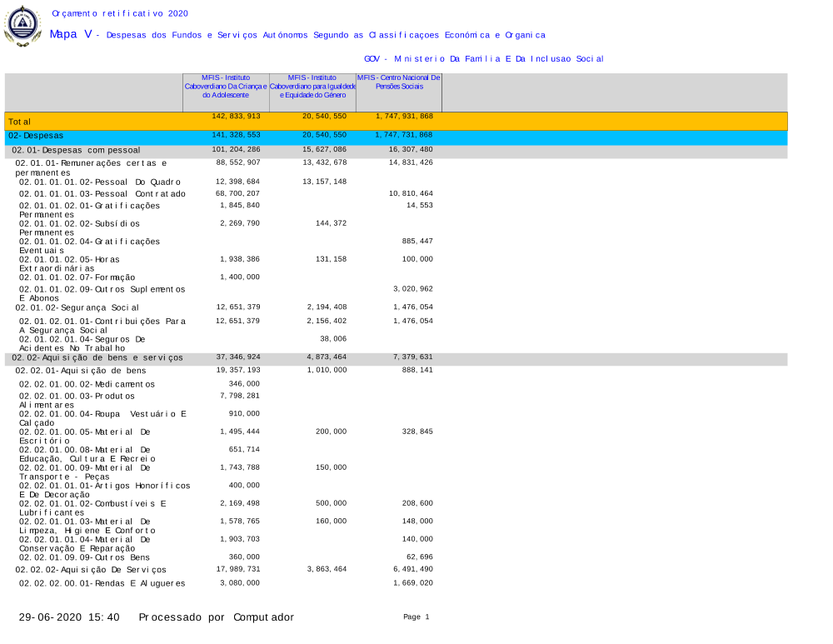833x644 pixels.
Task: Click the '02.02.01.00.02-Medicamentos' entry
Action: (87, 384)
